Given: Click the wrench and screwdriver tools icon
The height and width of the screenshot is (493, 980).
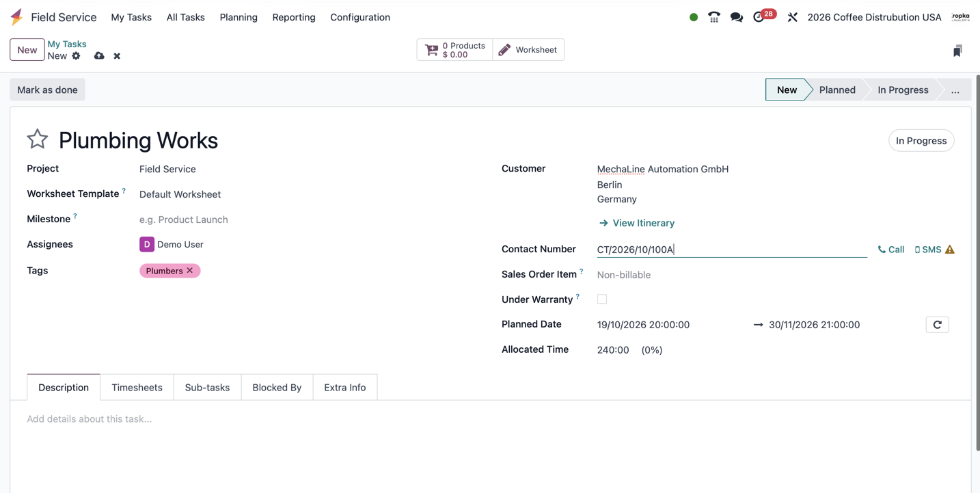Looking at the screenshot, I should [793, 17].
